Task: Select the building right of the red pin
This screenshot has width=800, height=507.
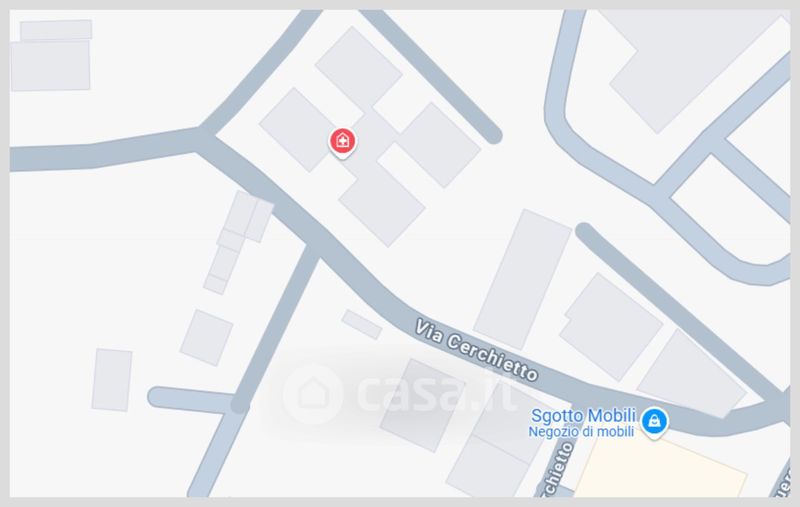Action: tap(440, 145)
